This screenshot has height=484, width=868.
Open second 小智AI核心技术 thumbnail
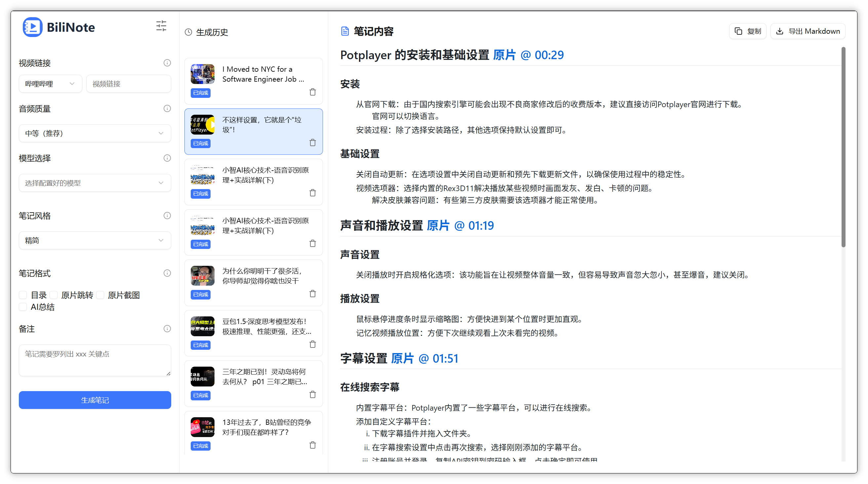click(x=203, y=225)
